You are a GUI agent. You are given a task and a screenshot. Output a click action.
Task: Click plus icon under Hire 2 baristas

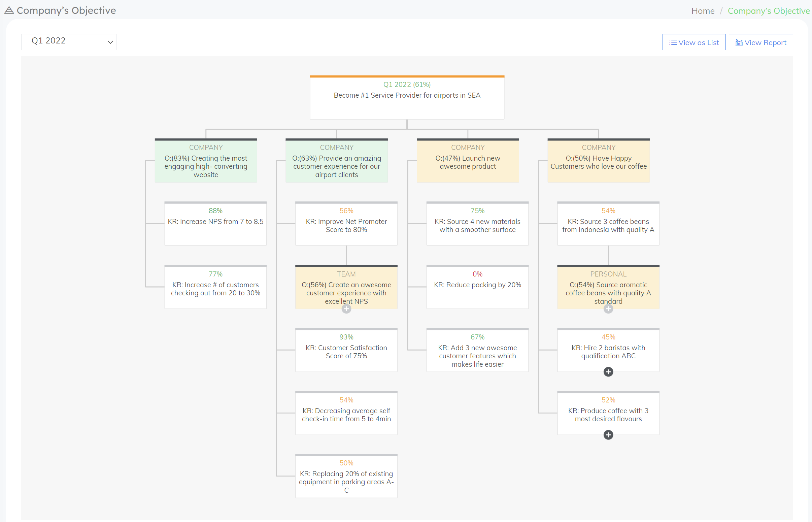[x=608, y=371]
